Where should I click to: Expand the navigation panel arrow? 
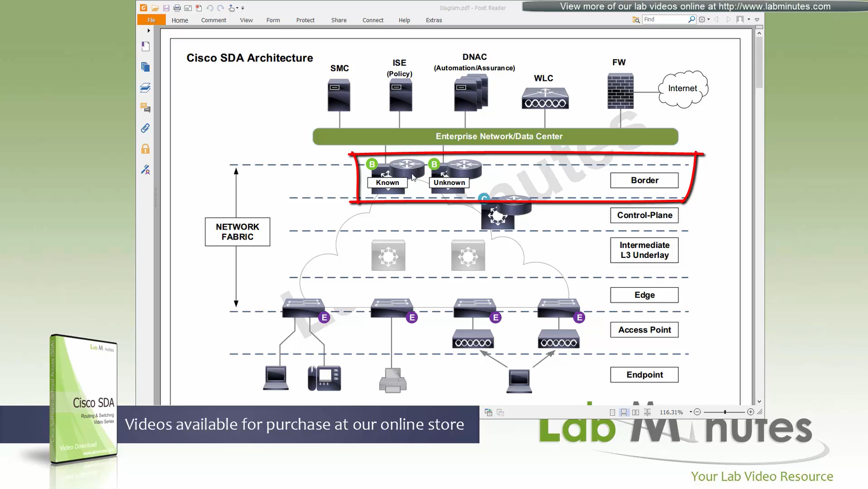click(x=149, y=30)
